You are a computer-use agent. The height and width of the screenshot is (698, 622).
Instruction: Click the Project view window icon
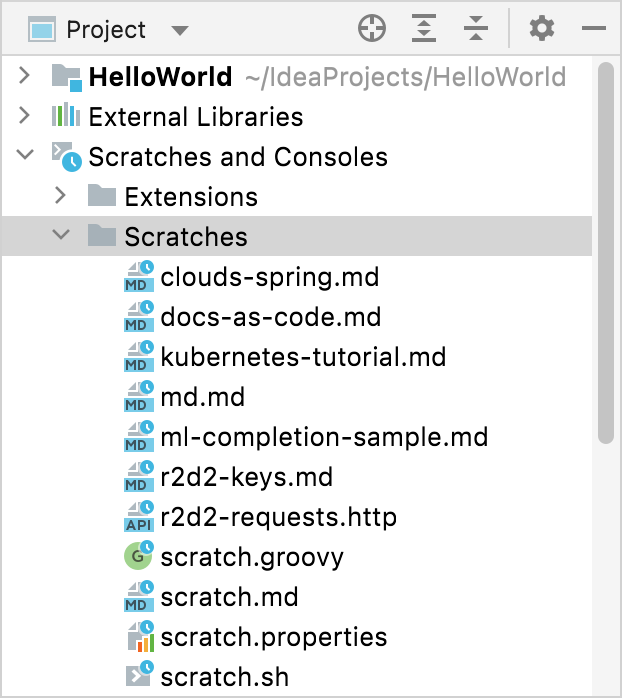[x=42, y=29]
